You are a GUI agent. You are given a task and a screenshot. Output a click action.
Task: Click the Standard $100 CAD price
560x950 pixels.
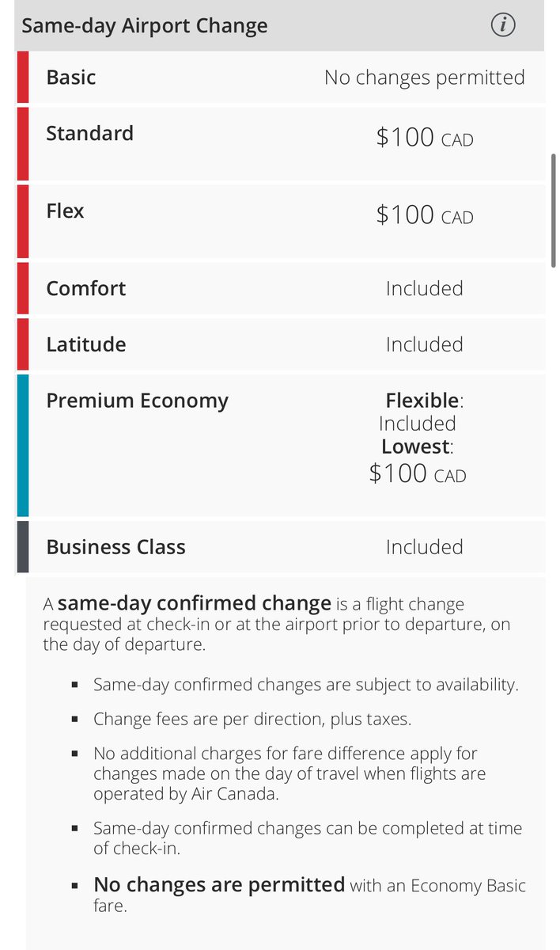click(x=425, y=138)
